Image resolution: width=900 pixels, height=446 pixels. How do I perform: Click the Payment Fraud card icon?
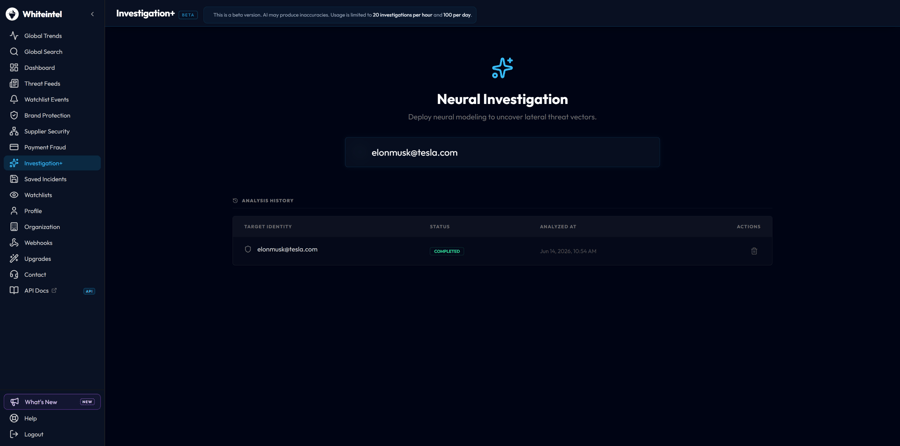click(14, 147)
